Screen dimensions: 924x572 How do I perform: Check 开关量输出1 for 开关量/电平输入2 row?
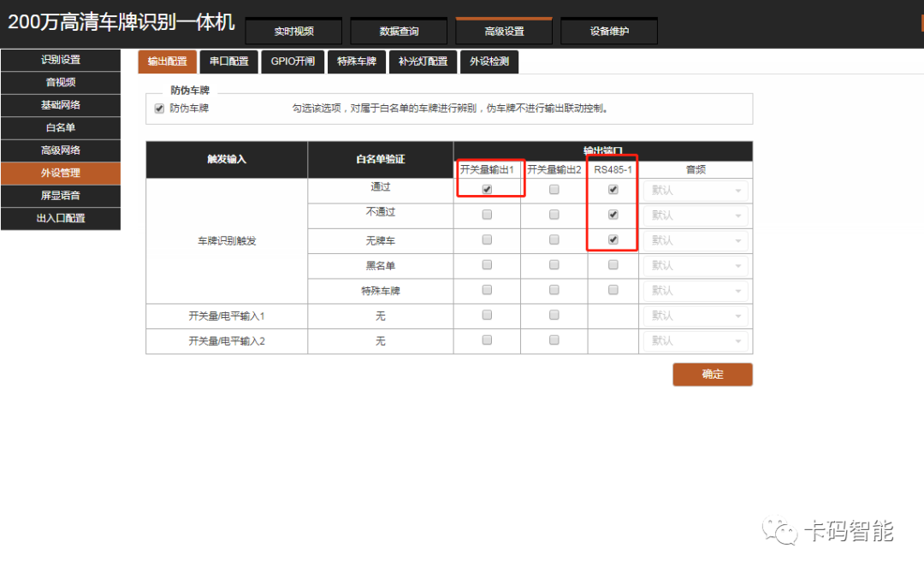coord(487,340)
